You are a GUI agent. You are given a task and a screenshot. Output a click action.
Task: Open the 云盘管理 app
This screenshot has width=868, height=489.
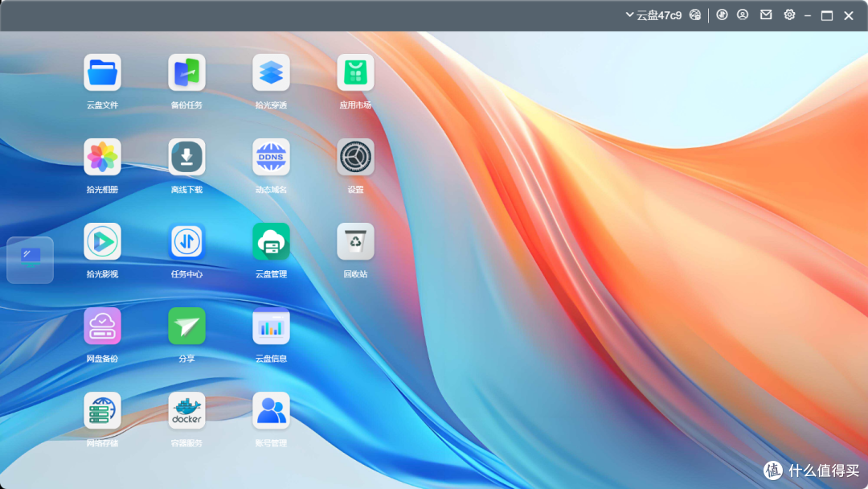pos(271,241)
